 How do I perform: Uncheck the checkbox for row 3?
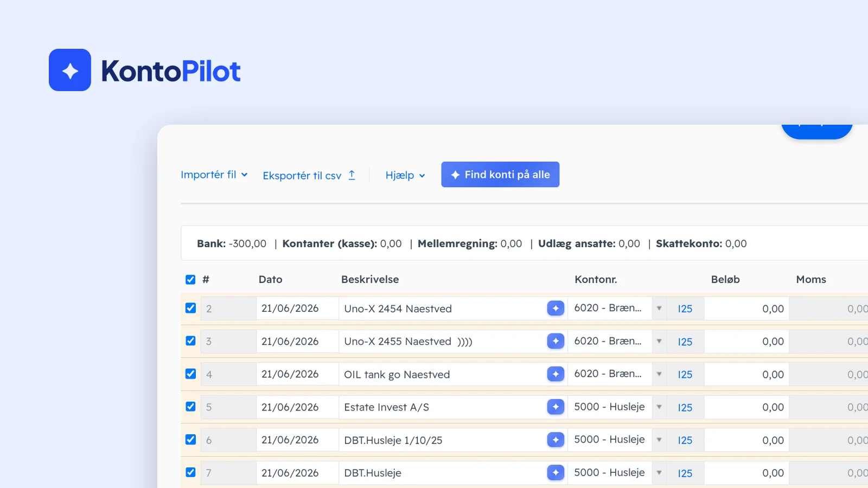tap(190, 341)
